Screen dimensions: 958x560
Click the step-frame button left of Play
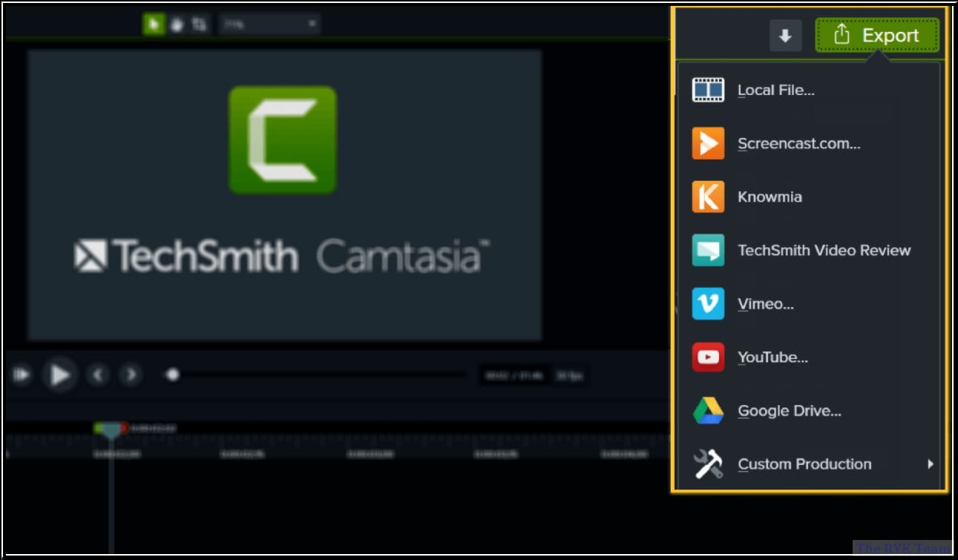coord(21,375)
